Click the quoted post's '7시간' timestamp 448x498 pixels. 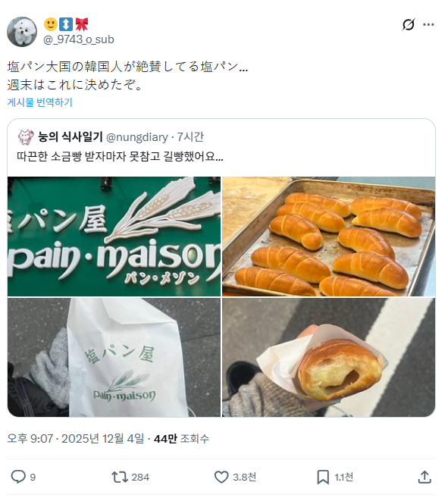(190, 137)
